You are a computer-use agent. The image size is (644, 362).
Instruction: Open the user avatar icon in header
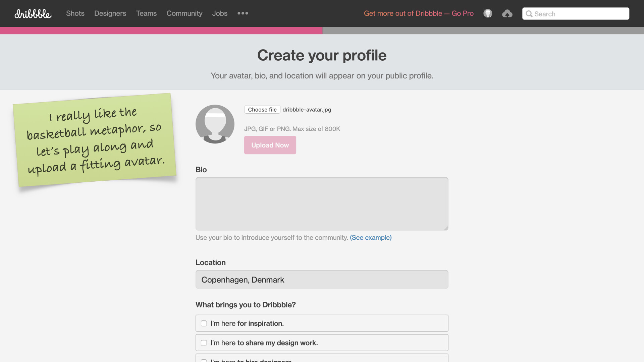point(488,13)
